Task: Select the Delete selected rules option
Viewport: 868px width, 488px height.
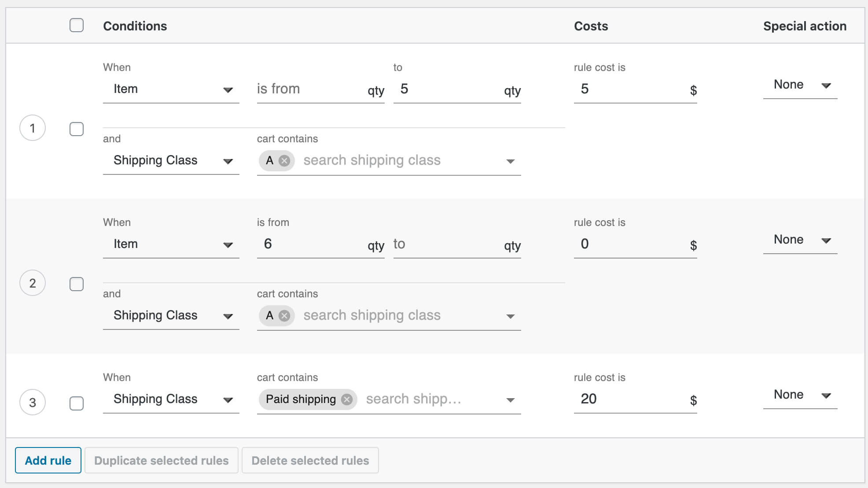Action: (309, 461)
